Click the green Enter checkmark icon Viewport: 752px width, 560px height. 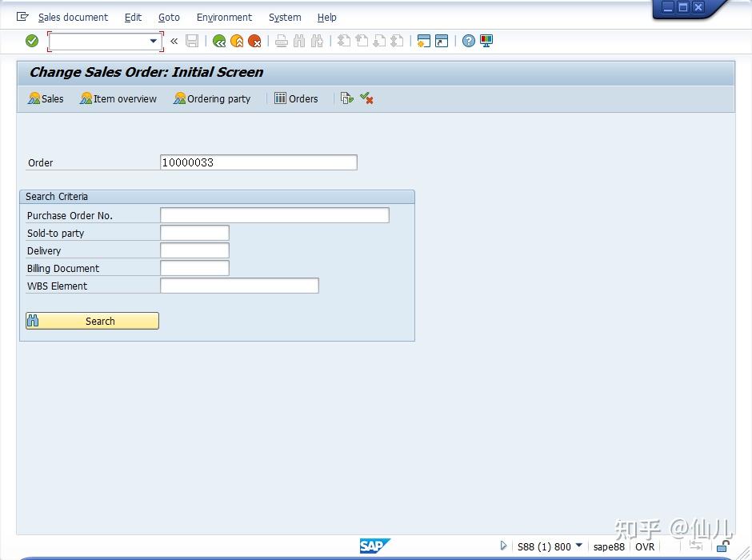pyautogui.click(x=32, y=41)
